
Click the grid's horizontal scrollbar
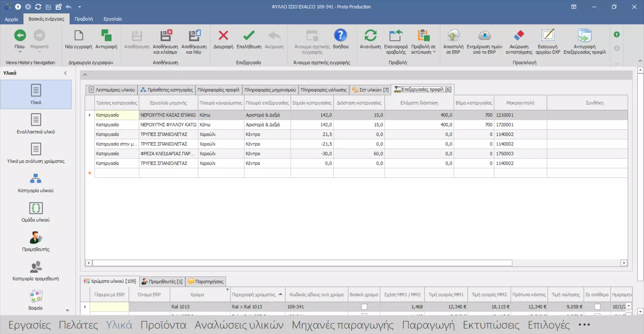(x=302, y=263)
